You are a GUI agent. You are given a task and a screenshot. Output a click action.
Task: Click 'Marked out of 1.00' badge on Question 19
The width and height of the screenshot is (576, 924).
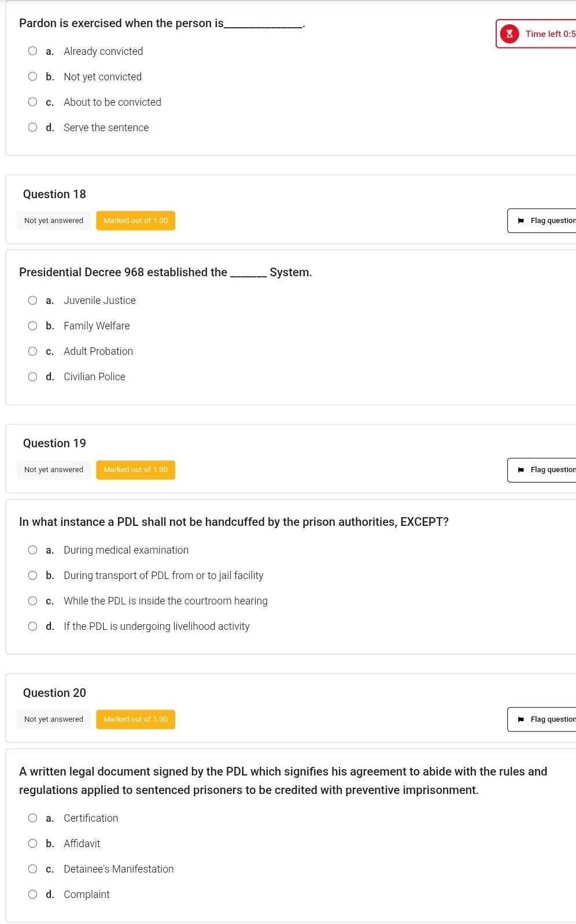pyautogui.click(x=135, y=470)
